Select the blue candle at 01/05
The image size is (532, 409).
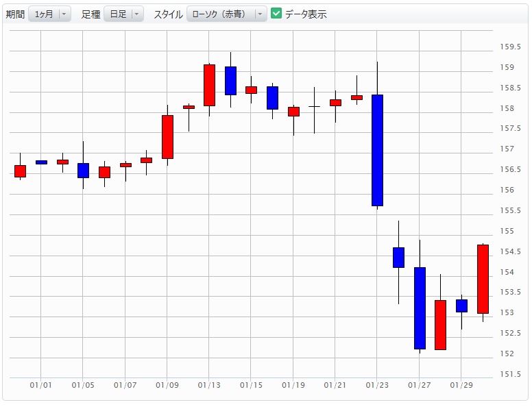[x=83, y=171]
